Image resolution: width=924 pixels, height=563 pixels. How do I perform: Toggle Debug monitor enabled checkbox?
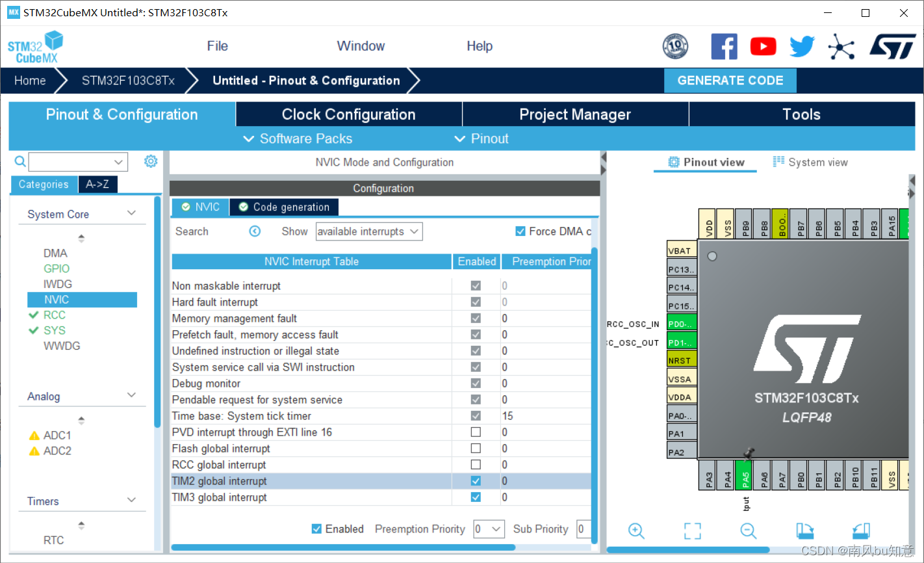click(476, 384)
